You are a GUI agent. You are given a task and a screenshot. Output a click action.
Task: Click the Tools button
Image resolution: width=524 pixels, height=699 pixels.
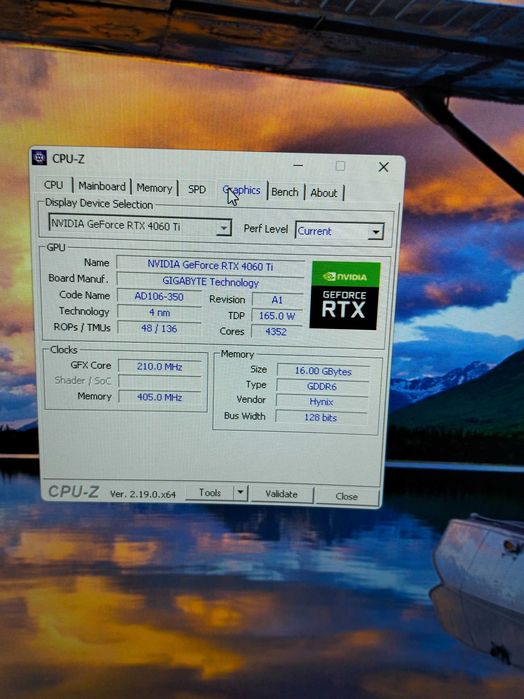pos(210,493)
